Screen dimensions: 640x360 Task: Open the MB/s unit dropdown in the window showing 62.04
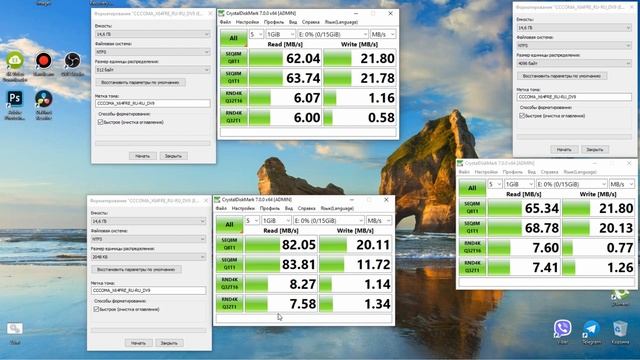click(383, 34)
